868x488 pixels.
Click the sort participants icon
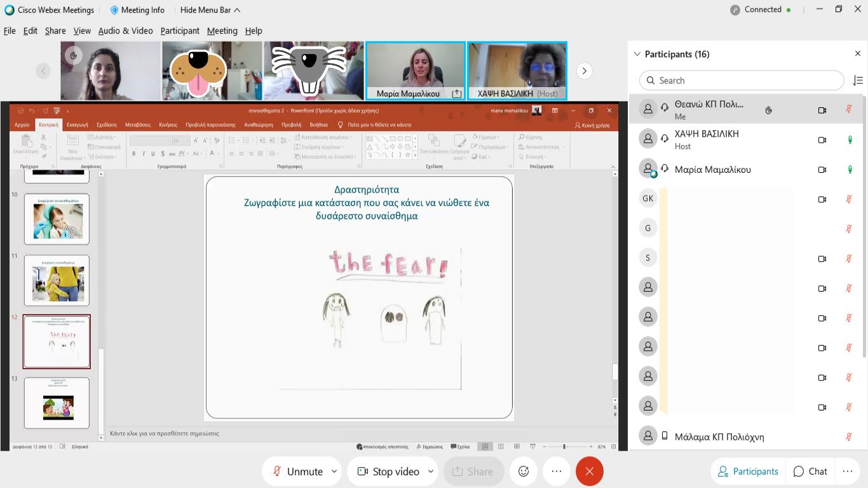(858, 81)
